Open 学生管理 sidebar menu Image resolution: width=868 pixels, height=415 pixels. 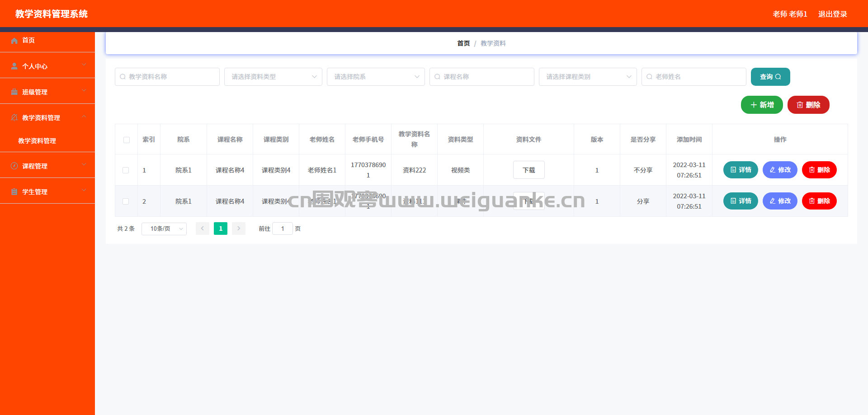point(47,191)
